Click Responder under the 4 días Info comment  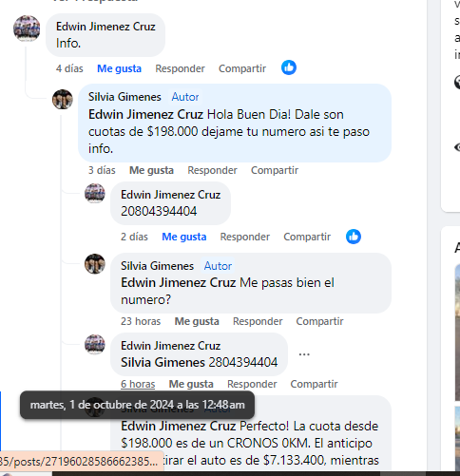[180, 68]
